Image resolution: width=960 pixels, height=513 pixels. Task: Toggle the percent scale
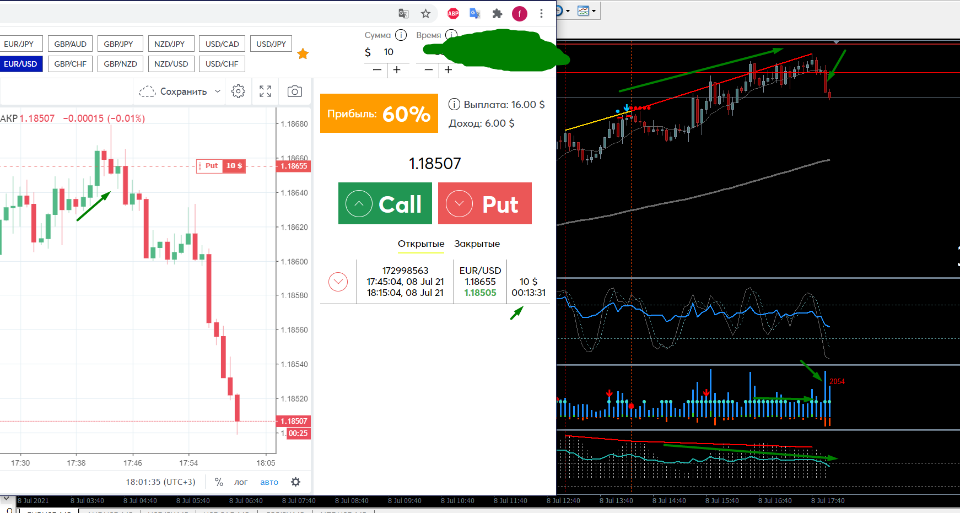pyautogui.click(x=219, y=482)
